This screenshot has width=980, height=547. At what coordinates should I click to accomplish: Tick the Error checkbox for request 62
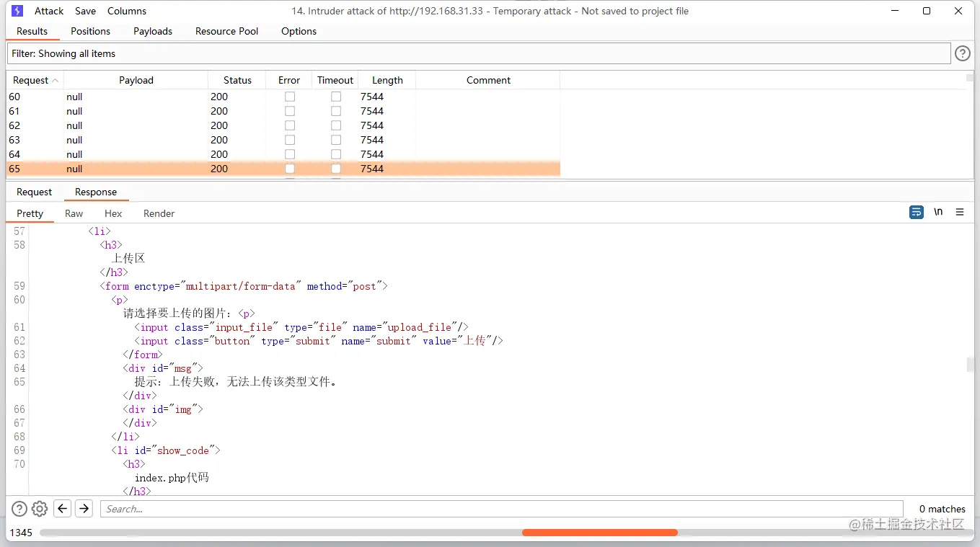pos(290,125)
